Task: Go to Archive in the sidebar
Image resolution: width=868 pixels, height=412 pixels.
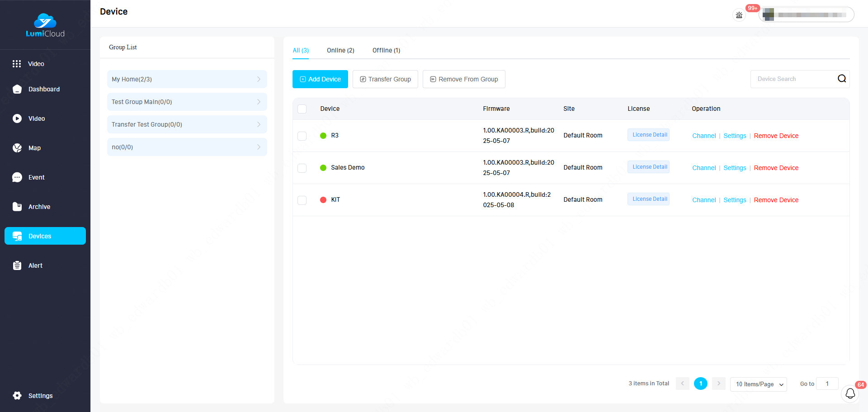Action: 39,207
